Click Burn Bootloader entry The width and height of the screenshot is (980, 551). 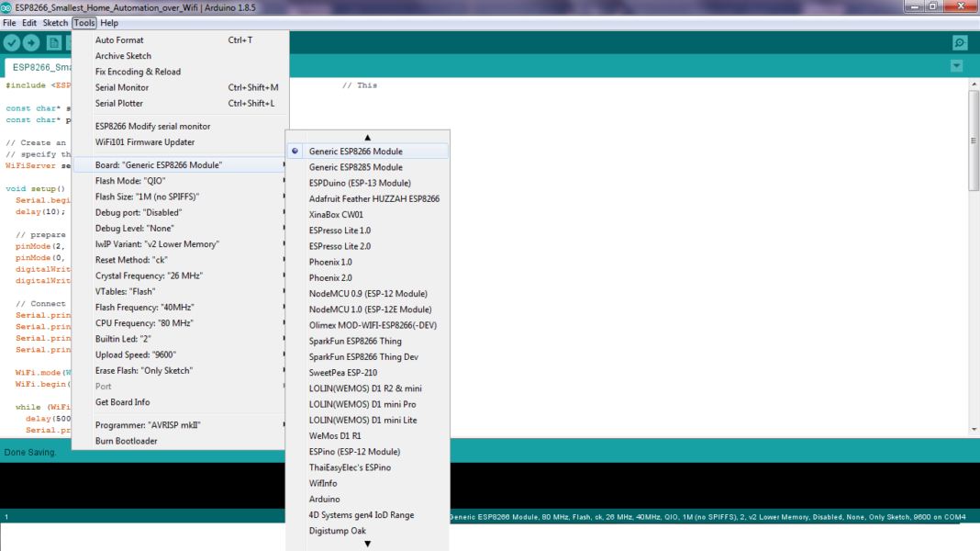[126, 441]
